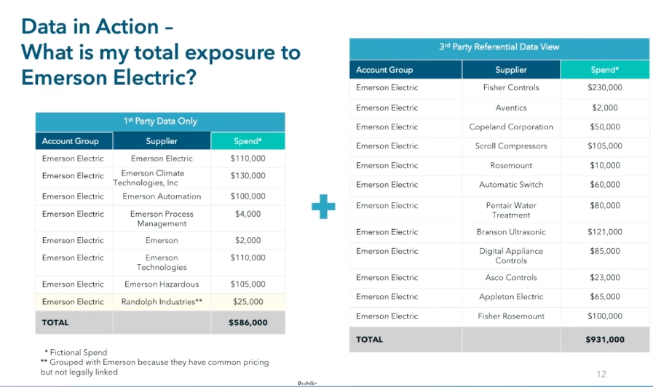This screenshot has height=388, width=654.
Task: Click the Spend column header in right table
Action: pos(605,70)
